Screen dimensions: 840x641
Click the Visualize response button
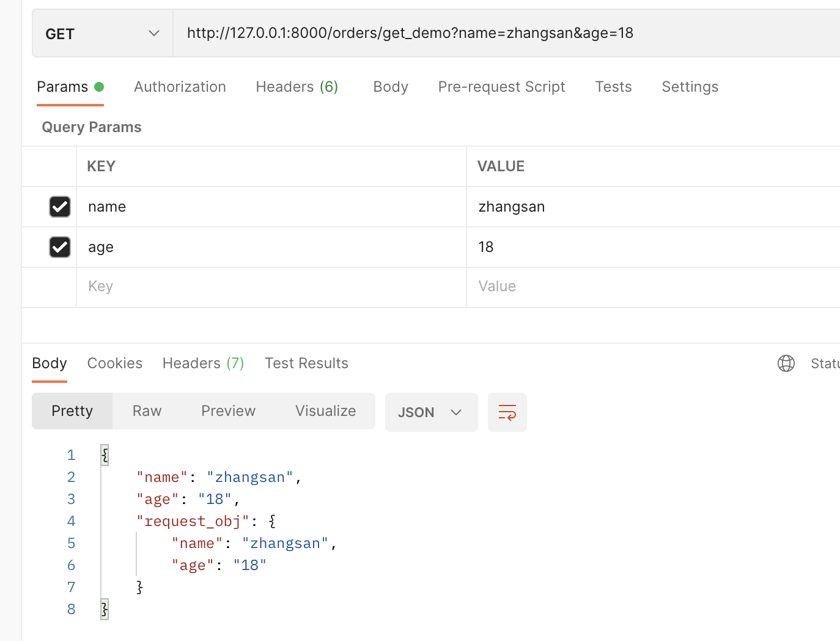[325, 410]
